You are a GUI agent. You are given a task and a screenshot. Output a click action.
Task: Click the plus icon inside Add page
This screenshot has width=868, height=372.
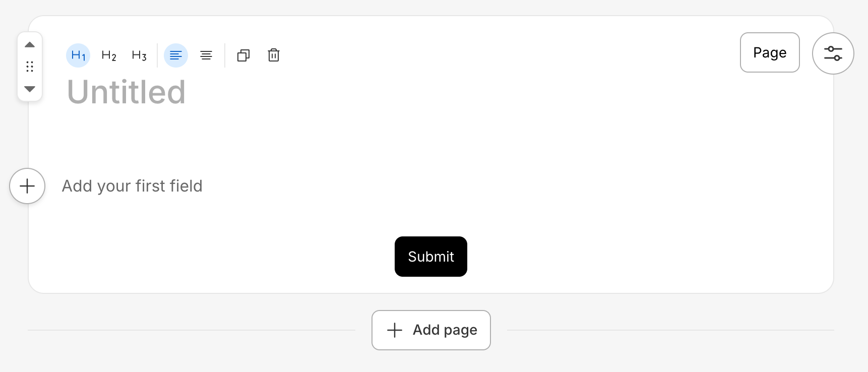pos(395,330)
